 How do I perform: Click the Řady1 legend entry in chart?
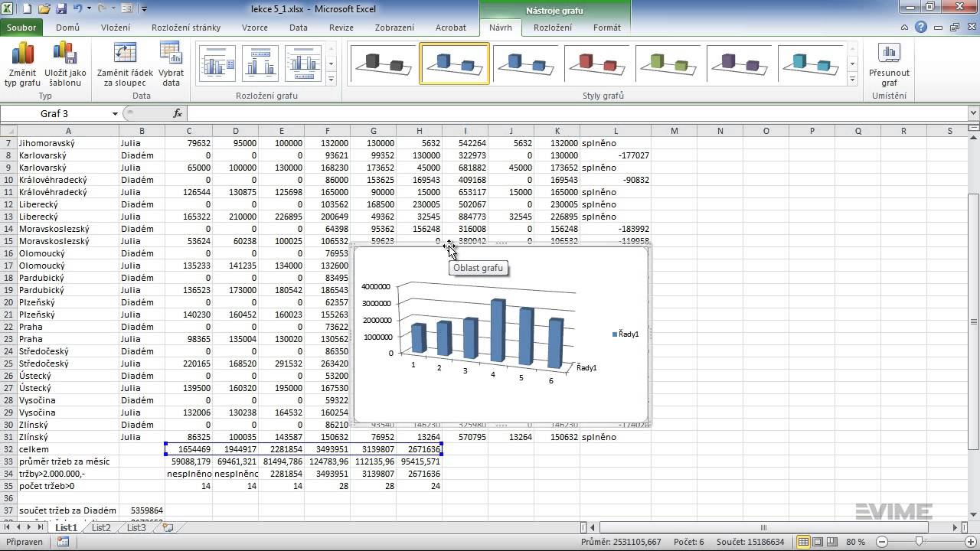click(626, 334)
